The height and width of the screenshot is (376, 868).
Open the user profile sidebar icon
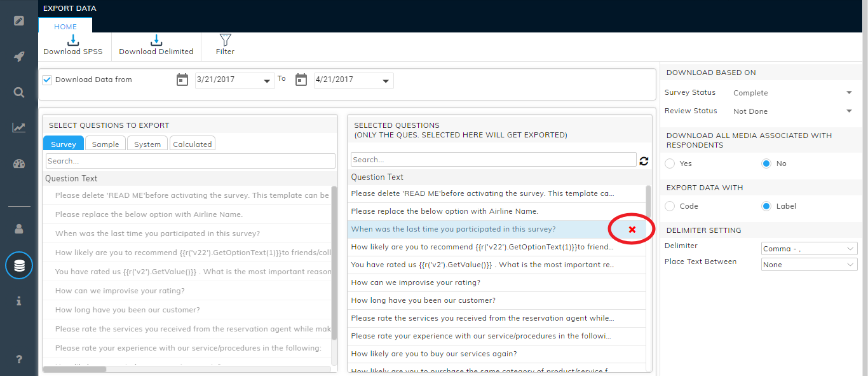[x=19, y=229]
